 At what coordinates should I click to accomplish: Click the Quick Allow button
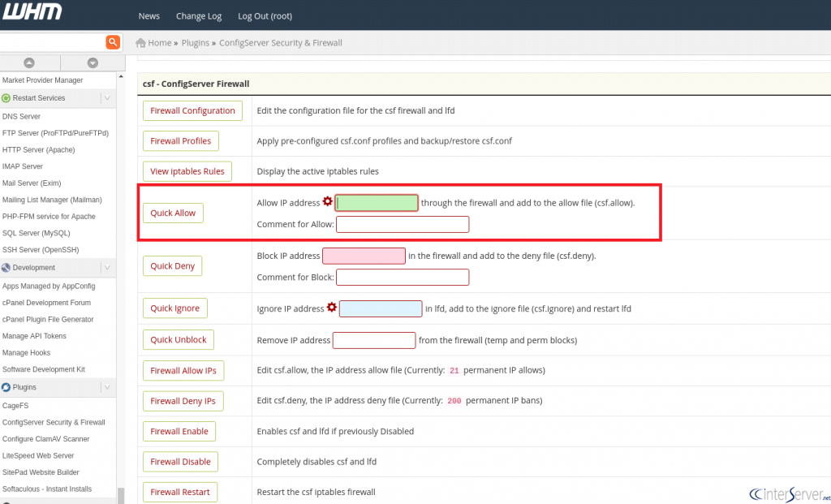pos(173,213)
